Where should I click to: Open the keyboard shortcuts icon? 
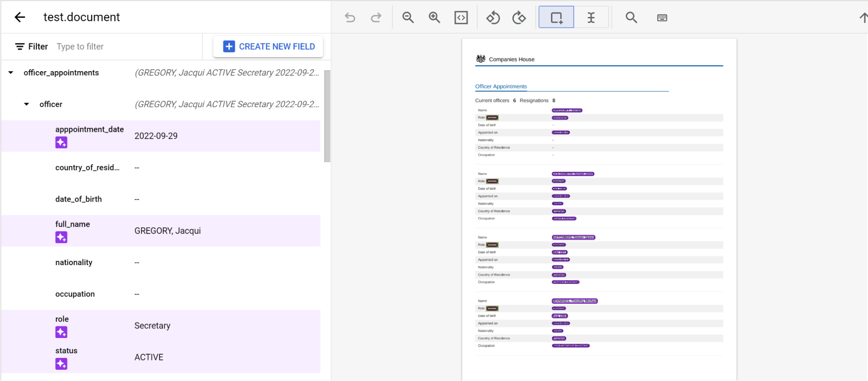[x=662, y=18]
